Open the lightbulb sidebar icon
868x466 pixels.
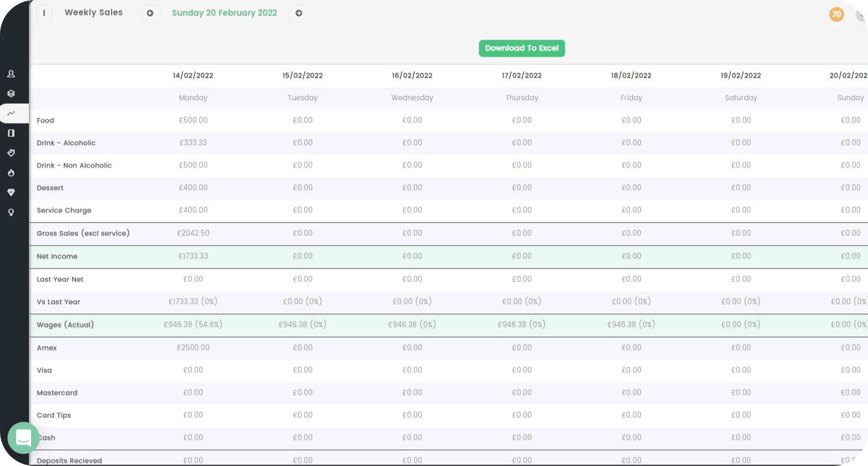[11, 212]
